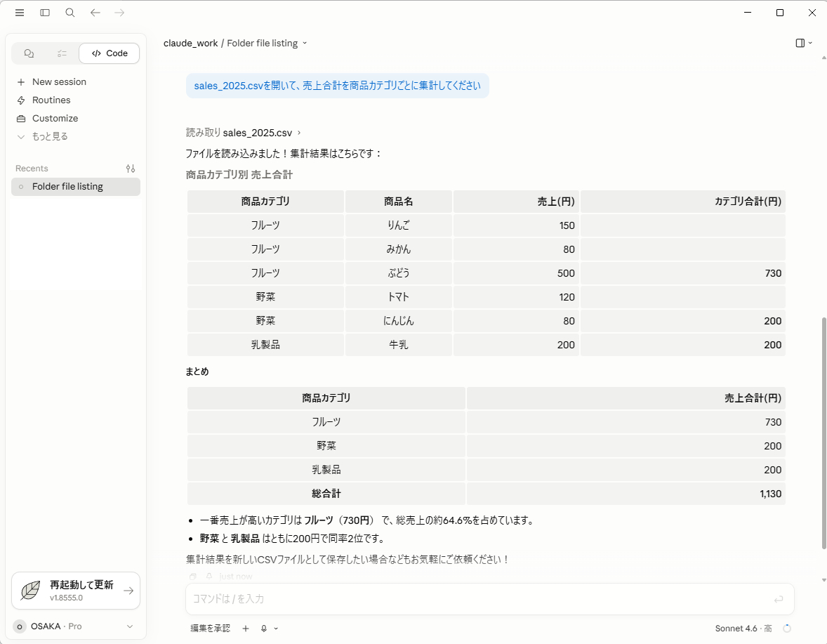Click the 500 sales value for ぶどう
Screen dimensions: 827x644
516,273
